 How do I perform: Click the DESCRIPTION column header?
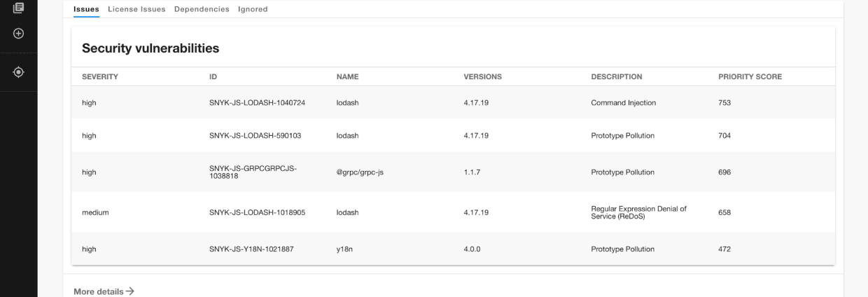(x=617, y=76)
